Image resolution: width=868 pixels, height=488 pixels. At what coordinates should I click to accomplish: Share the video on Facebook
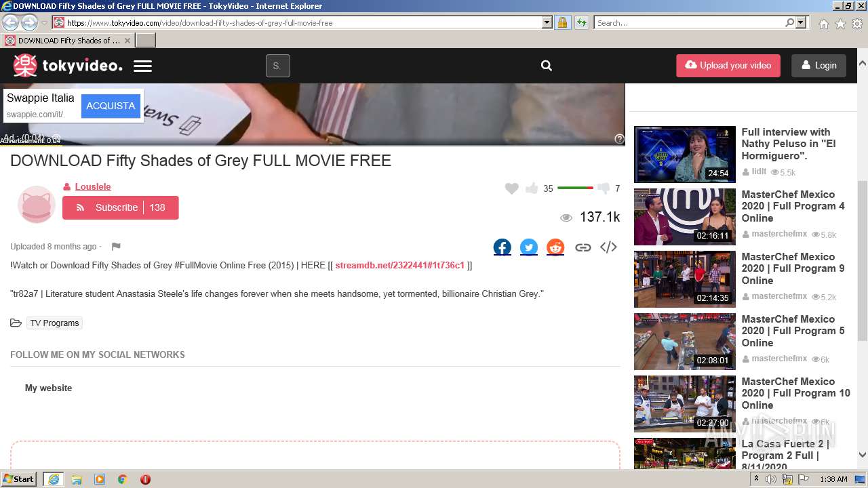[x=502, y=247]
